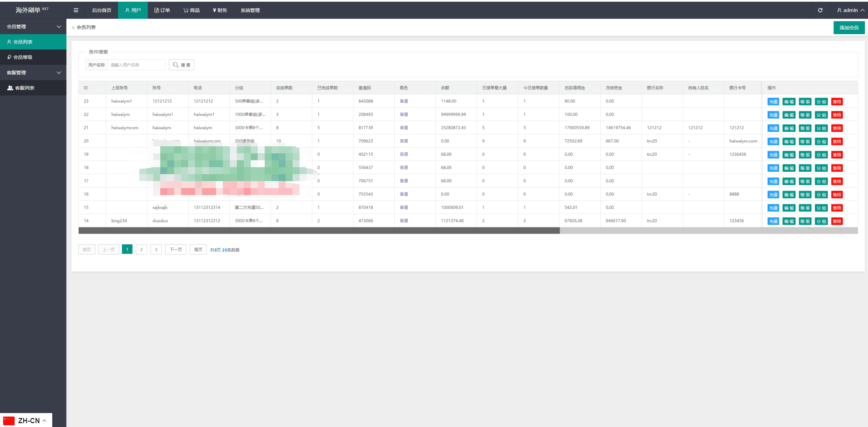The width and height of the screenshot is (868, 427).
Task: Click the 用户名称 search input field
Action: [x=136, y=65]
